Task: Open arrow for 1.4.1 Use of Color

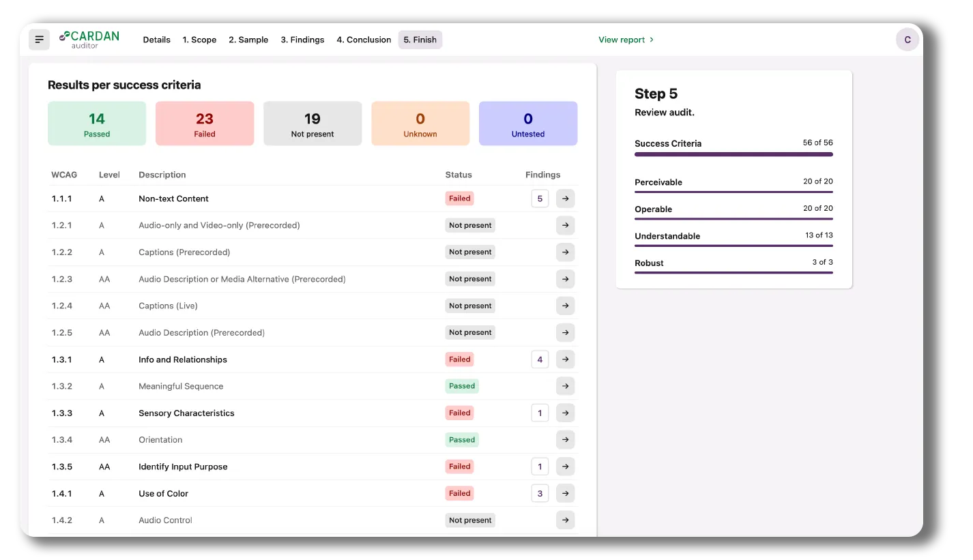Action: point(565,493)
